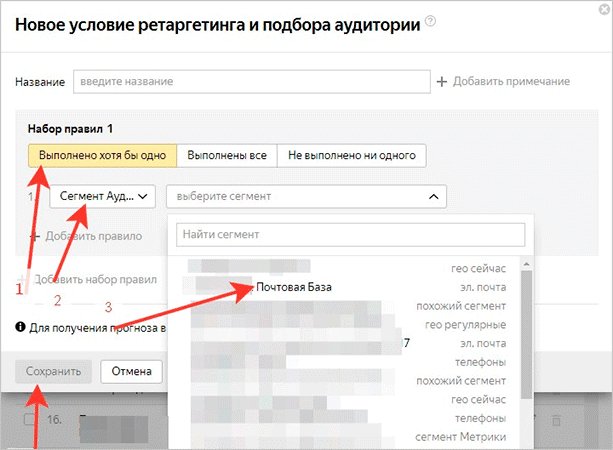Click the 'Найти сегмент' search field
Viewport: 613px width, 450px height.
(x=350, y=235)
